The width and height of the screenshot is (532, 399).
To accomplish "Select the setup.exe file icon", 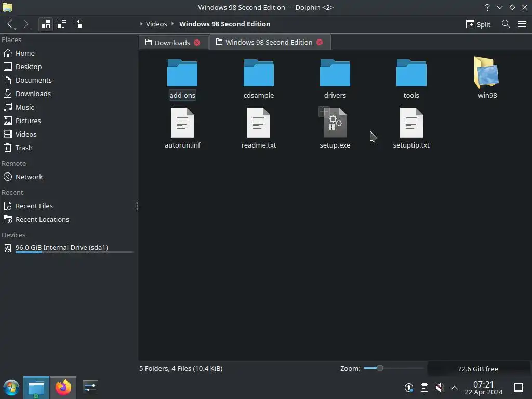I will point(335,123).
